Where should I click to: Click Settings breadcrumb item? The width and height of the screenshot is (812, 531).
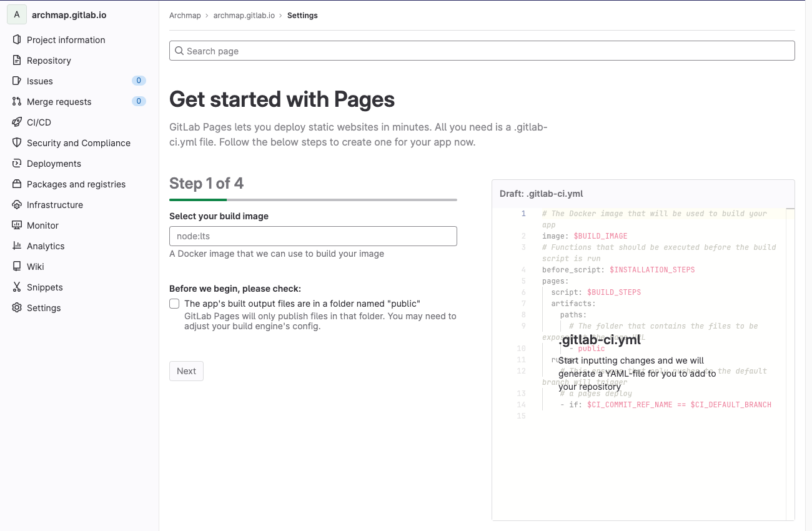[x=302, y=15]
